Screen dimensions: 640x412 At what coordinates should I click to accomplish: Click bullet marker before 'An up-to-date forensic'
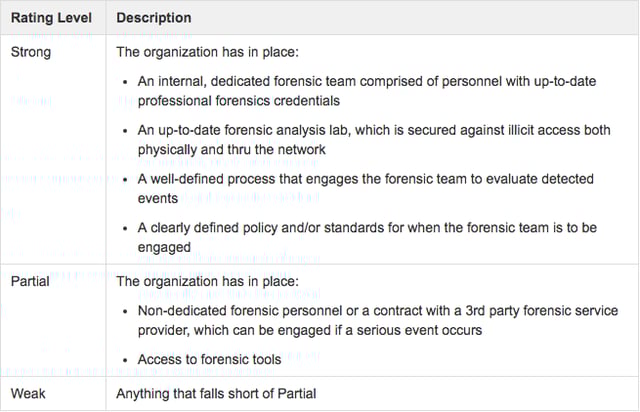click(125, 132)
